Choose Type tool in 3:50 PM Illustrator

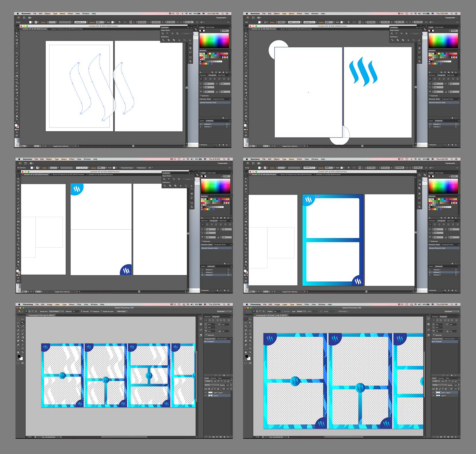(x=17, y=47)
